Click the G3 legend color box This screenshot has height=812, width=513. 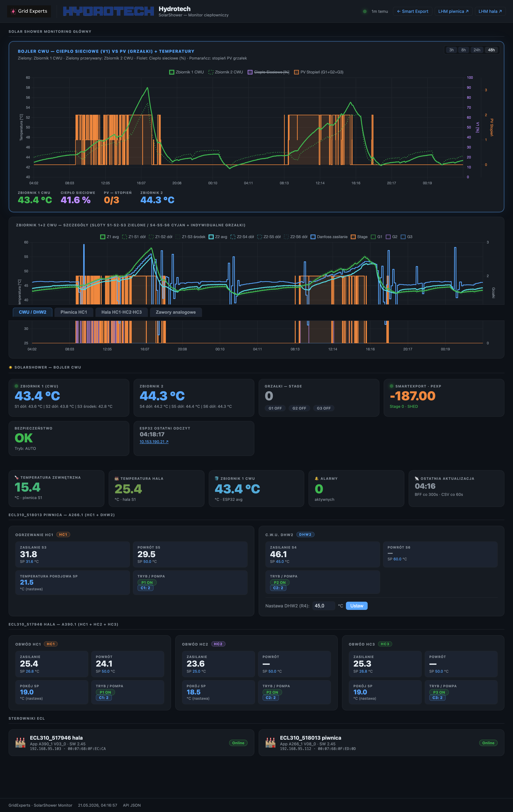click(403, 237)
